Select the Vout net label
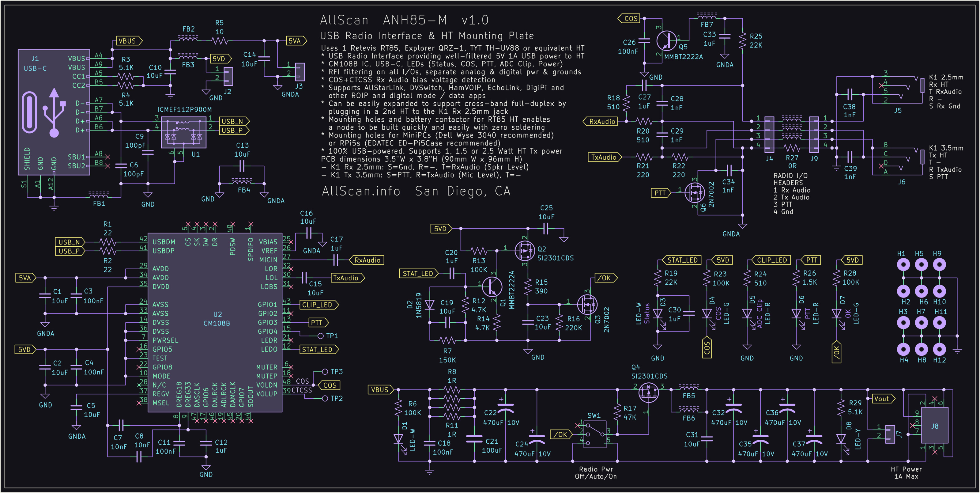 882,399
